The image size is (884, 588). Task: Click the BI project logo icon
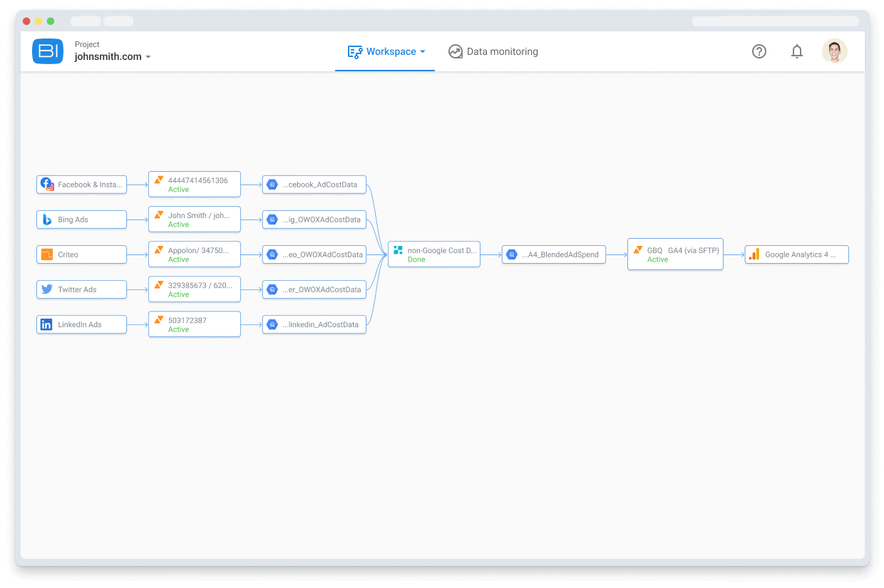point(48,51)
